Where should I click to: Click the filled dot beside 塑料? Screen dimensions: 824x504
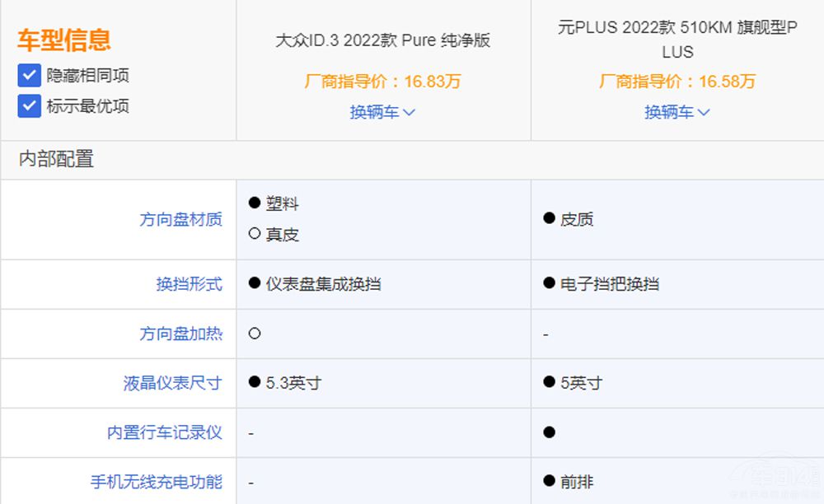(255, 203)
